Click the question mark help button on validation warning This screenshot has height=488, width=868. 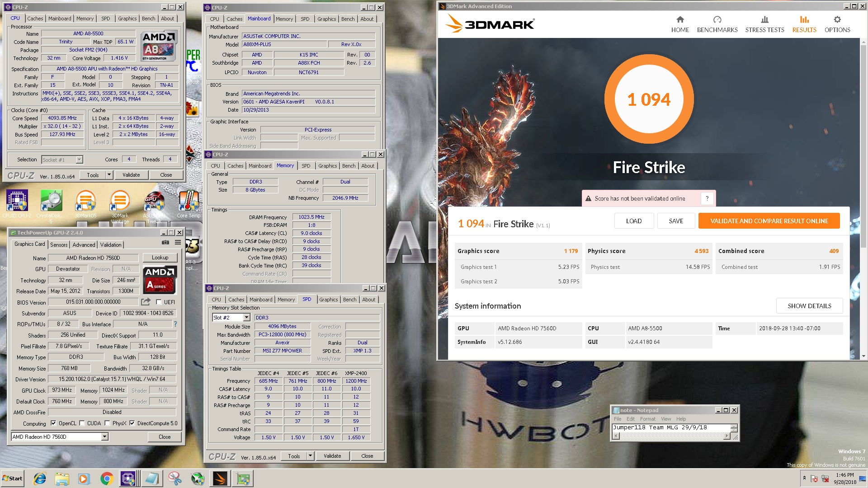[x=707, y=198]
